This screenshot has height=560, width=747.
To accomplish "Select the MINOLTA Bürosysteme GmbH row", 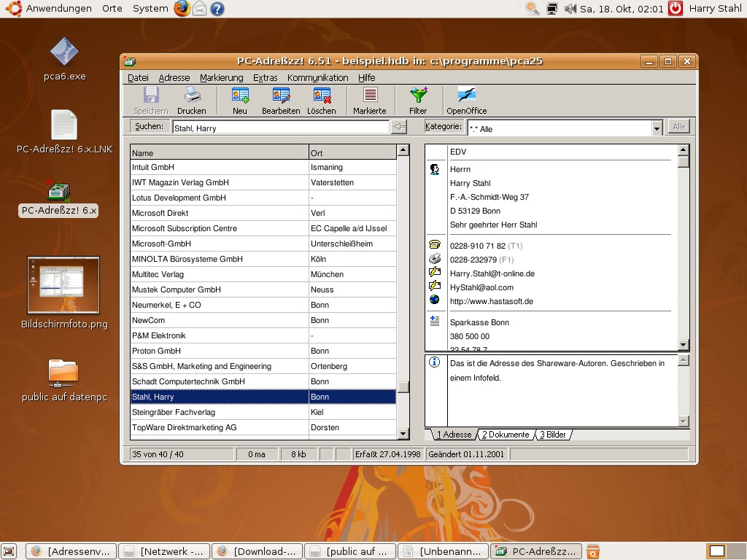I will coord(263,259).
